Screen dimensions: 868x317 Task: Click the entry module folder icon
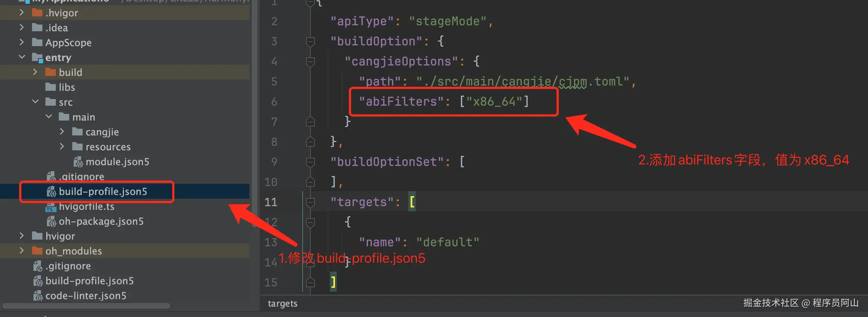click(x=37, y=58)
